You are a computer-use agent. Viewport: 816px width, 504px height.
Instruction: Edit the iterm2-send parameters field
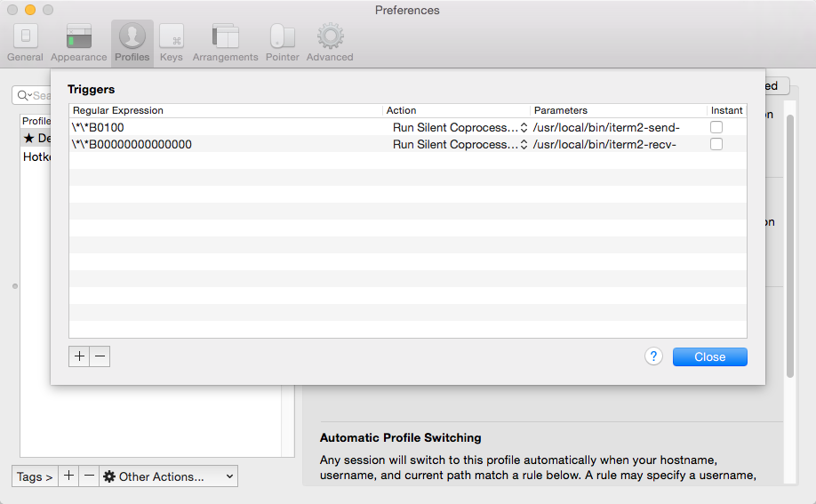coord(618,127)
